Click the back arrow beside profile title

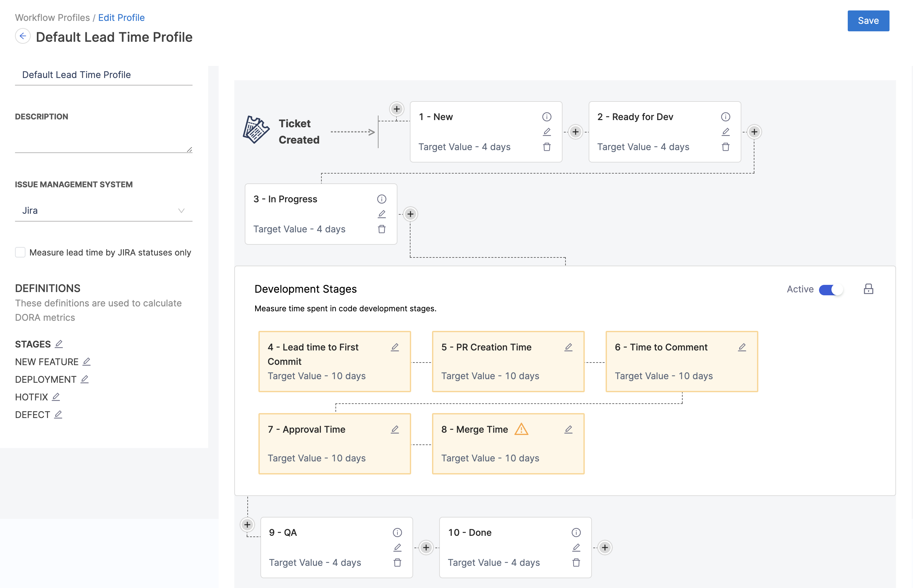pyautogui.click(x=23, y=36)
